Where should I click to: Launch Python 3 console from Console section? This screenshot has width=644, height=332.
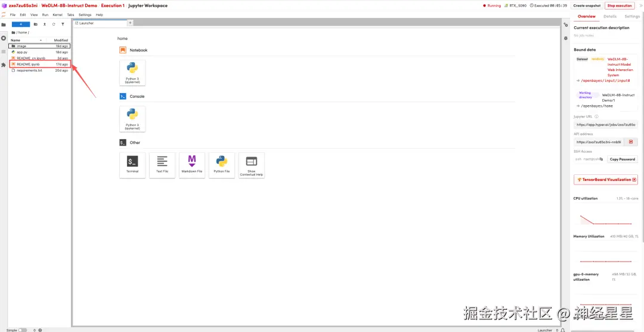point(132,119)
